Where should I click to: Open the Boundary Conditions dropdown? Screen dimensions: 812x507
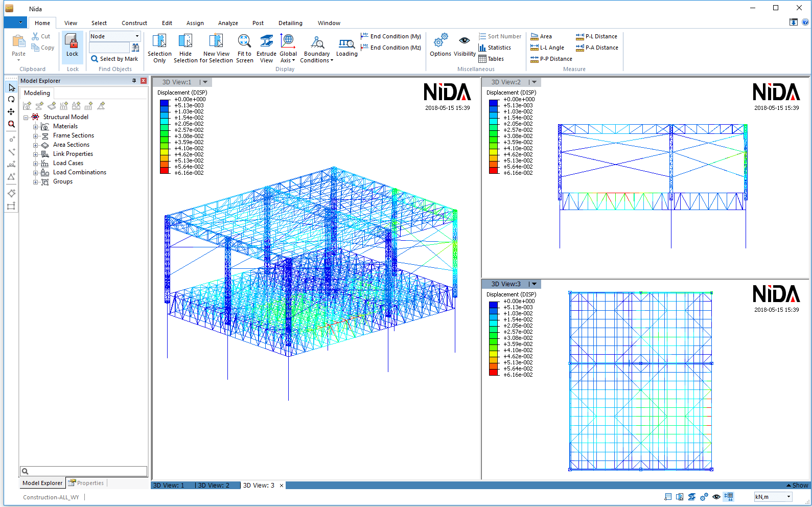point(317,49)
